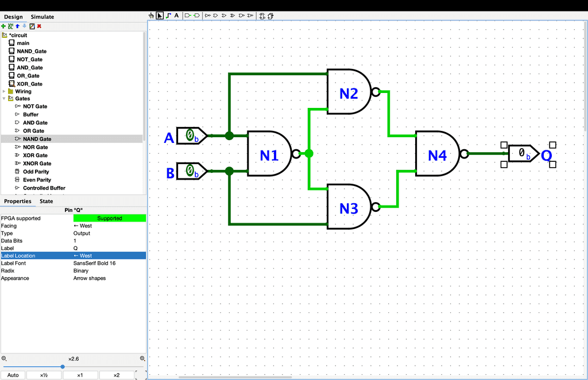This screenshot has height=380, width=588.
Task: Open the Label Location dropdown
Action: point(109,256)
